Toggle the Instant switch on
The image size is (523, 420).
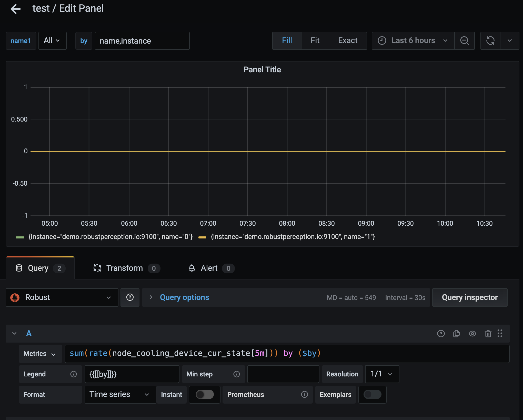[x=204, y=394]
